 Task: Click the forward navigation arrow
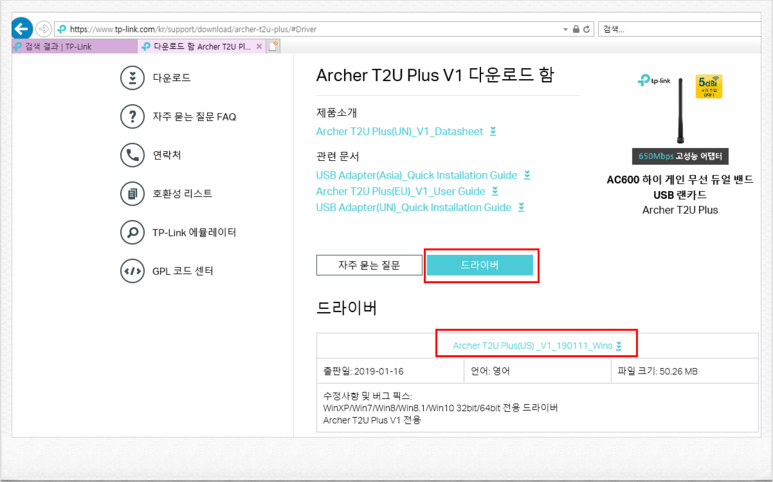coord(43,29)
